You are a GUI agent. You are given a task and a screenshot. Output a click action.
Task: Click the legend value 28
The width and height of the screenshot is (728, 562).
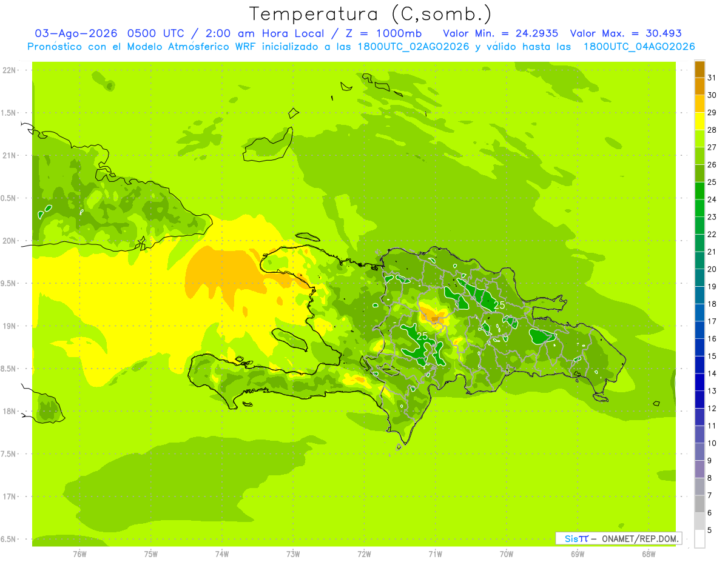click(x=712, y=130)
